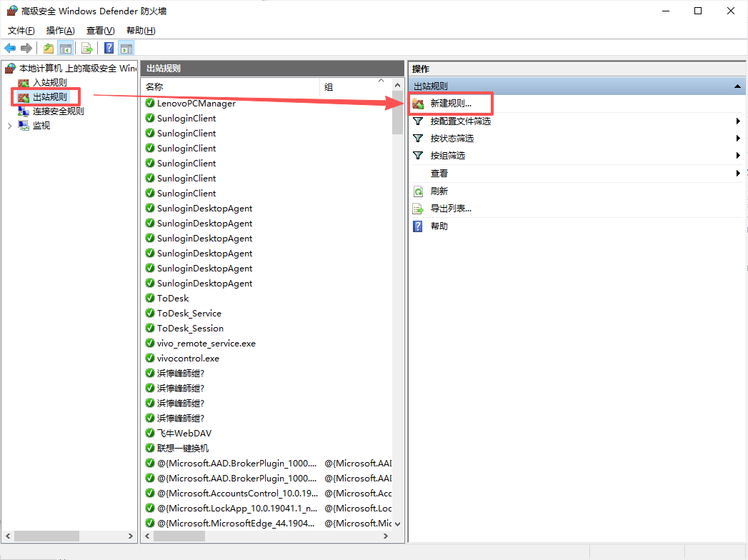Click the green check icon of ToDesk_Service
The height and width of the screenshot is (560, 748).
coord(150,313)
